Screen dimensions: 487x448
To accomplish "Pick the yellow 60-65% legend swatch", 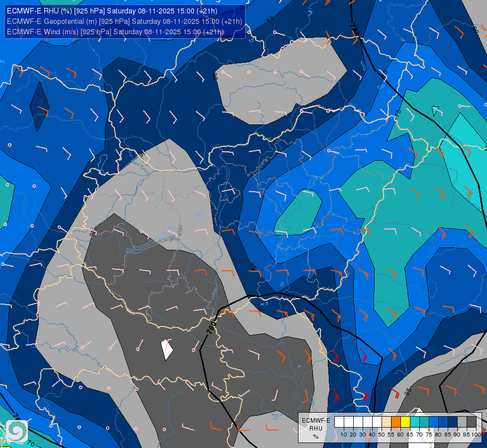I will click(x=405, y=422).
